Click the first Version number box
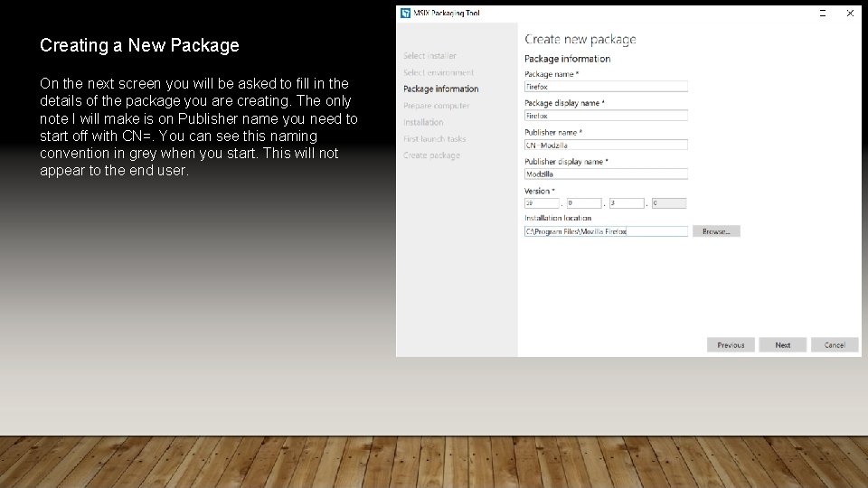This screenshot has width=868, height=488. click(x=542, y=203)
